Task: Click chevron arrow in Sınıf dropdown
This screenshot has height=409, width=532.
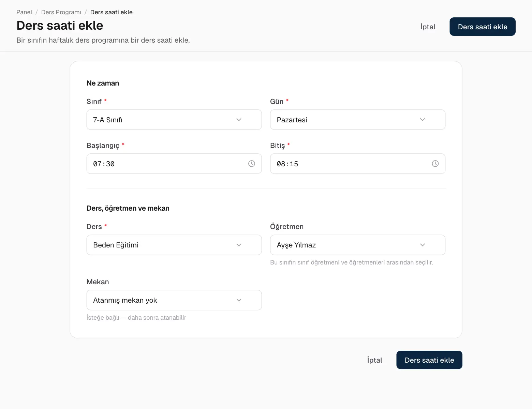Action: [239, 120]
